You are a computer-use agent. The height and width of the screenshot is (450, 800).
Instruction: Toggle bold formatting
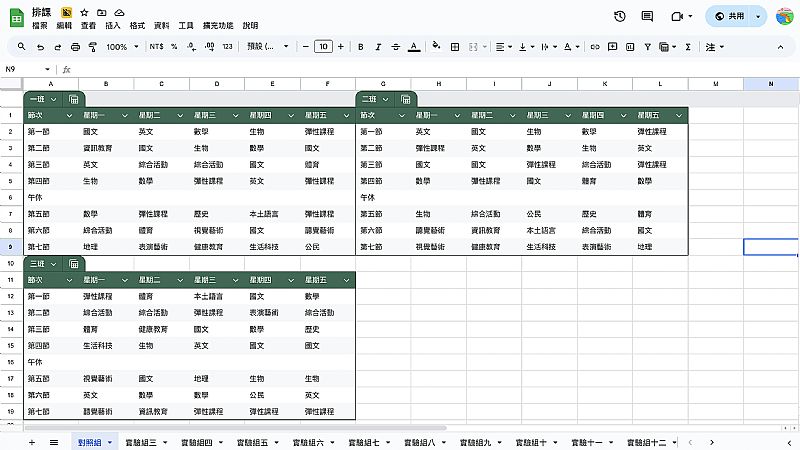(x=359, y=47)
